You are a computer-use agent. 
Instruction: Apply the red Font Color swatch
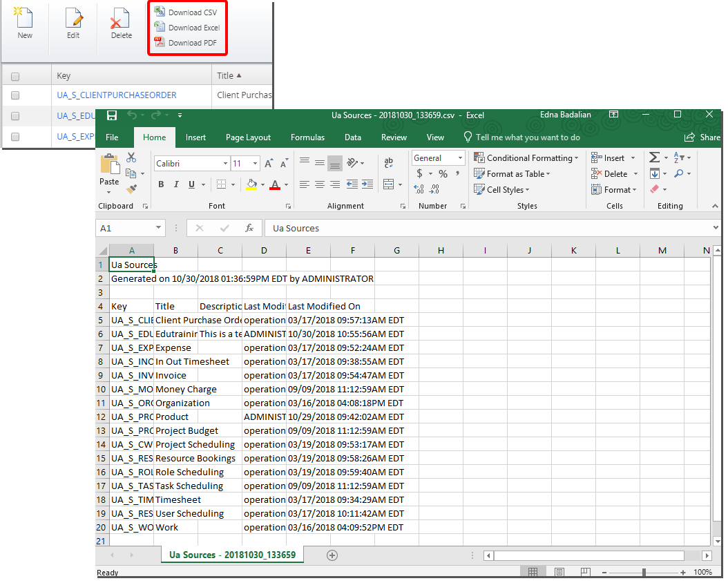tap(275, 184)
